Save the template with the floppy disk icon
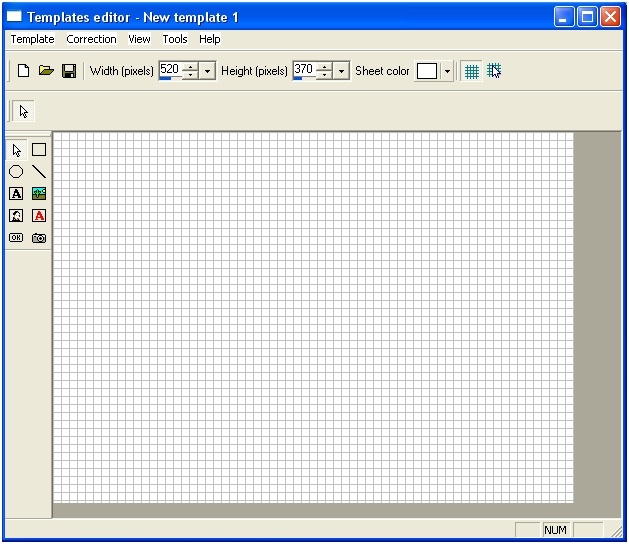 point(69,71)
